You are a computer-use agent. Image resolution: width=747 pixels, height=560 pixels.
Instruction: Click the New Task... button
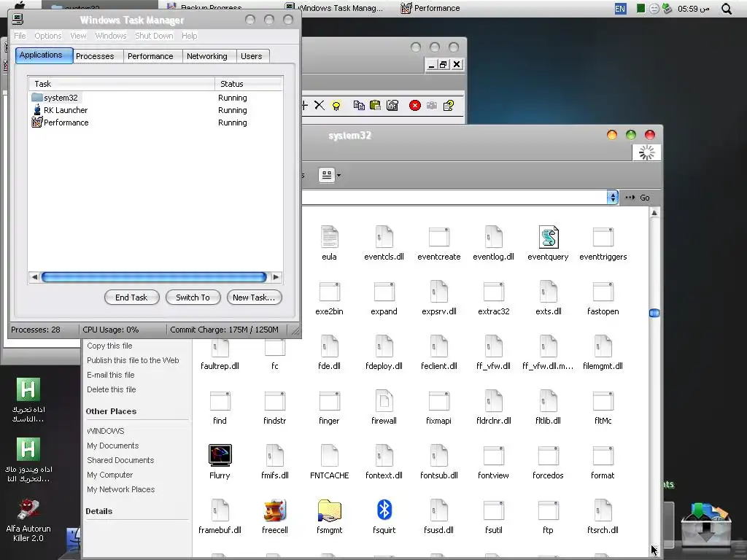point(254,297)
